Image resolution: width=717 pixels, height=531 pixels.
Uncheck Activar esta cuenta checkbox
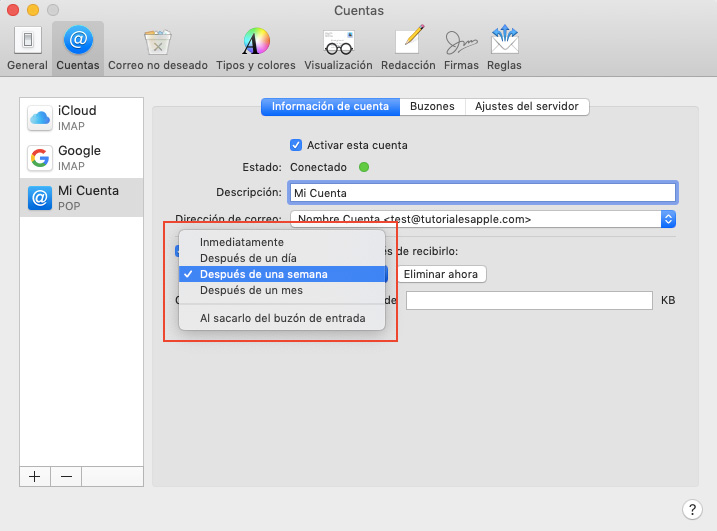(296, 145)
